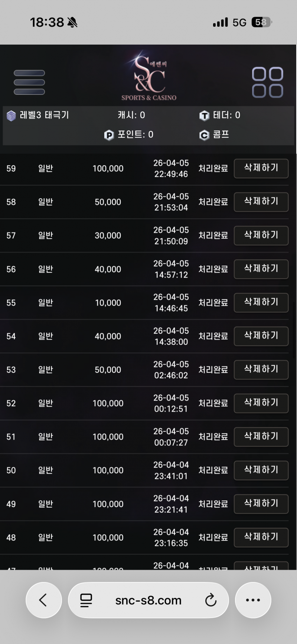Click 삭제하기 for row 59
The width and height of the screenshot is (297, 644).
tap(261, 168)
